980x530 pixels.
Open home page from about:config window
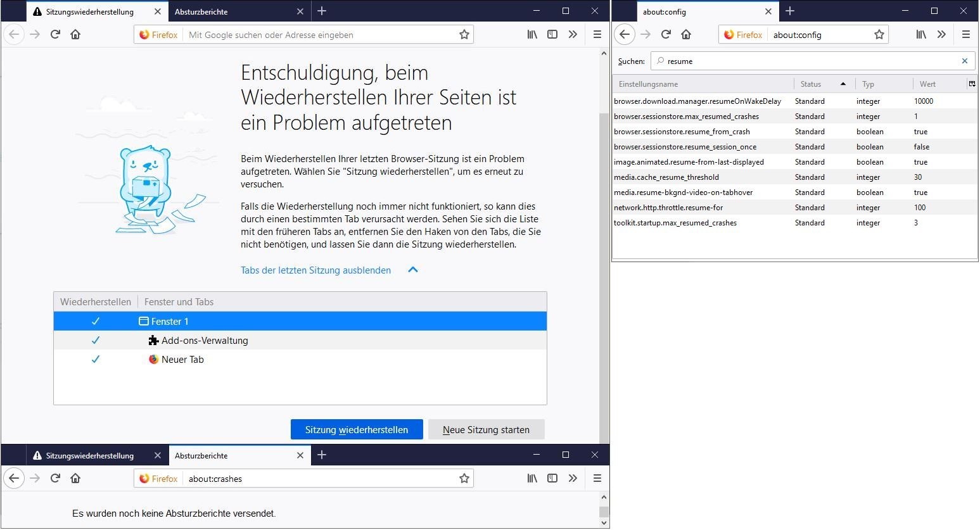[x=686, y=34]
